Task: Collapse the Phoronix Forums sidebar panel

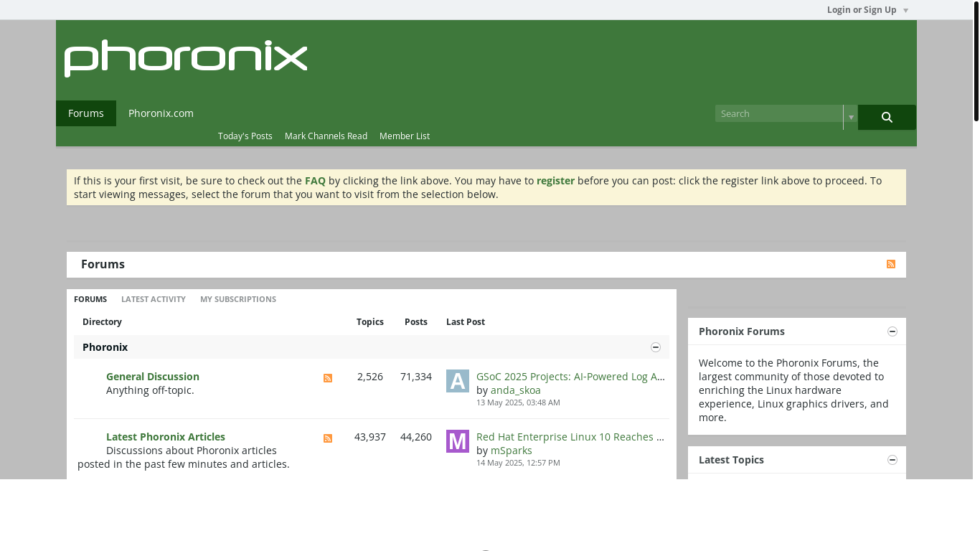Action: pyautogui.click(x=892, y=331)
